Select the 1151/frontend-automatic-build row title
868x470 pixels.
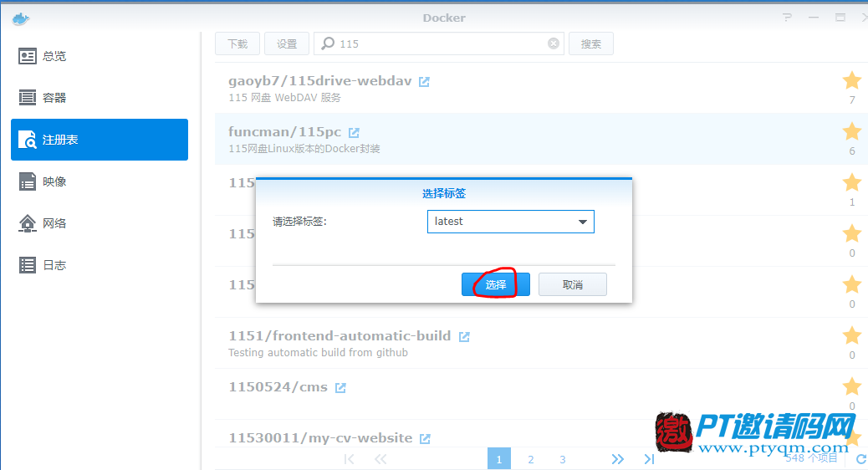point(340,335)
